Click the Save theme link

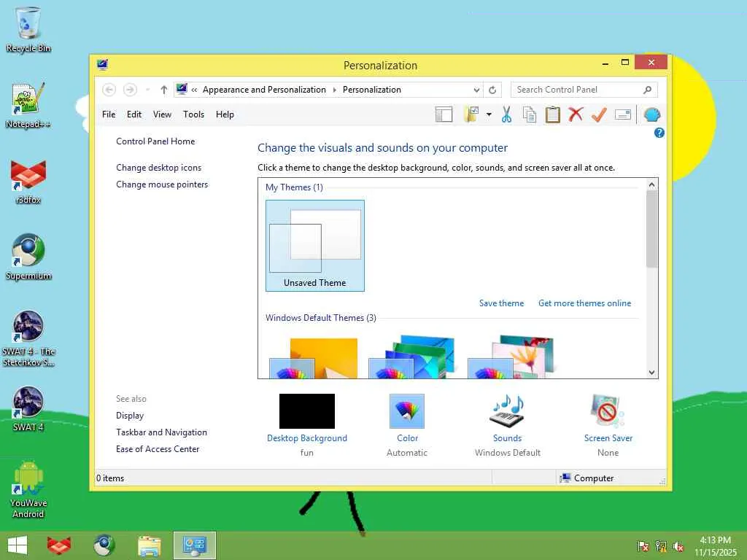coord(501,303)
